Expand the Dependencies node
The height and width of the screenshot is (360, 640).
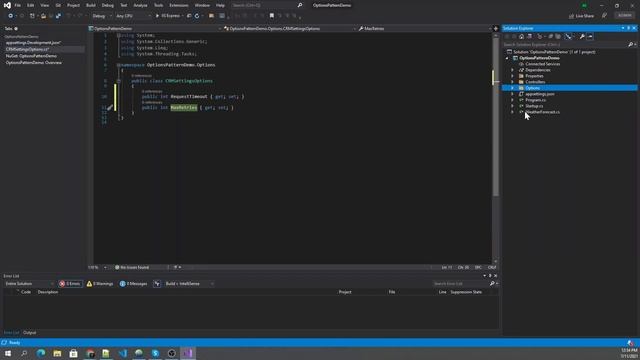[512, 70]
